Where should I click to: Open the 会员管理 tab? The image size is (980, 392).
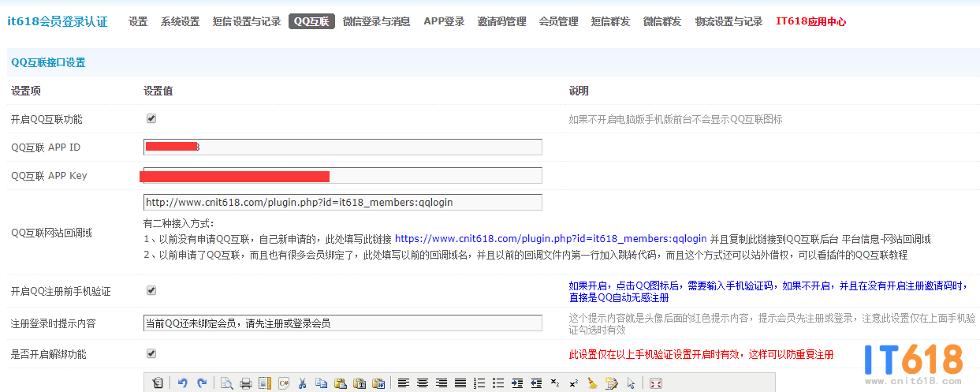pos(559,22)
